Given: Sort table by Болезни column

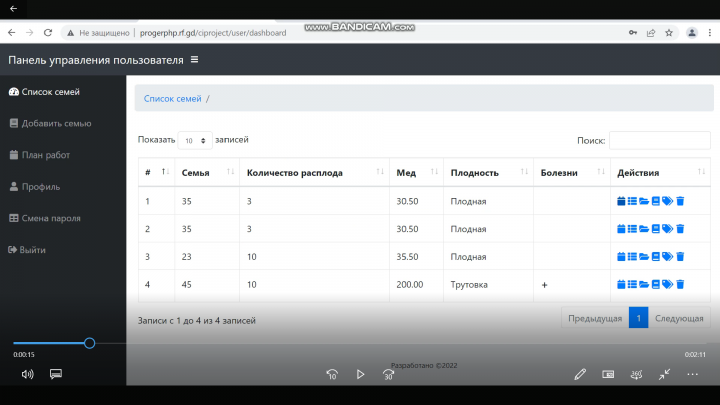Looking at the screenshot, I should pos(572,173).
